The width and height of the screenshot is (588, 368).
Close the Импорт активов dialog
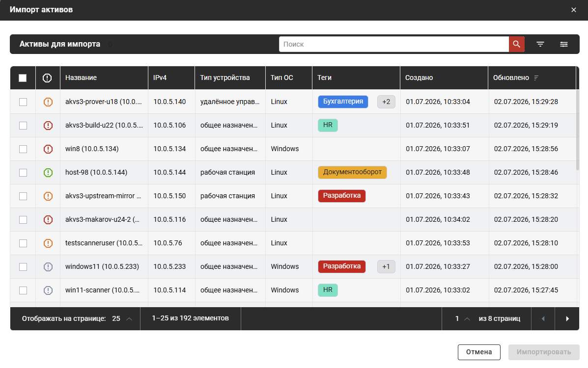[x=574, y=10]
